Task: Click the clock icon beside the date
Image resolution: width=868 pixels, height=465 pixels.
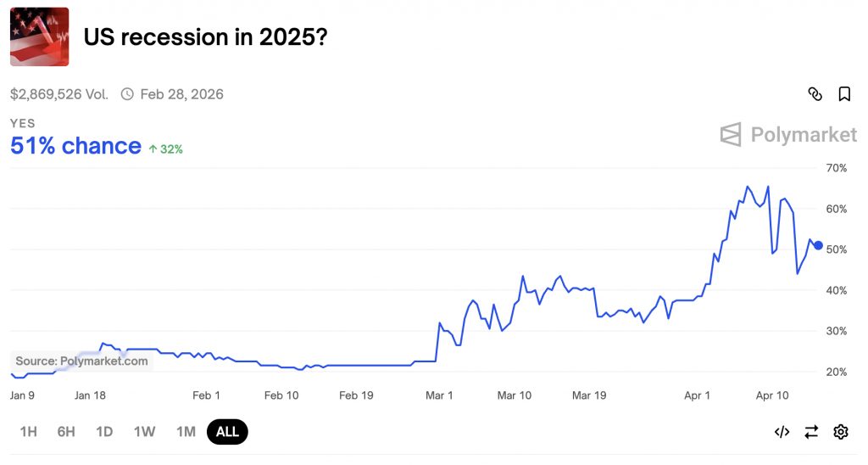Action: (x=127, y=94)
